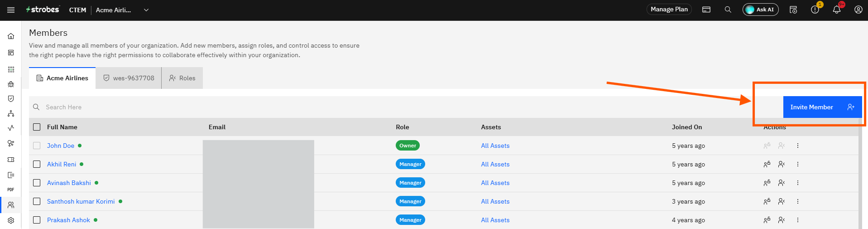The height and width of the screenshot is (229, 868).
Task: Open Prakash Ashok's member profile link
Action: coord(68,220)
